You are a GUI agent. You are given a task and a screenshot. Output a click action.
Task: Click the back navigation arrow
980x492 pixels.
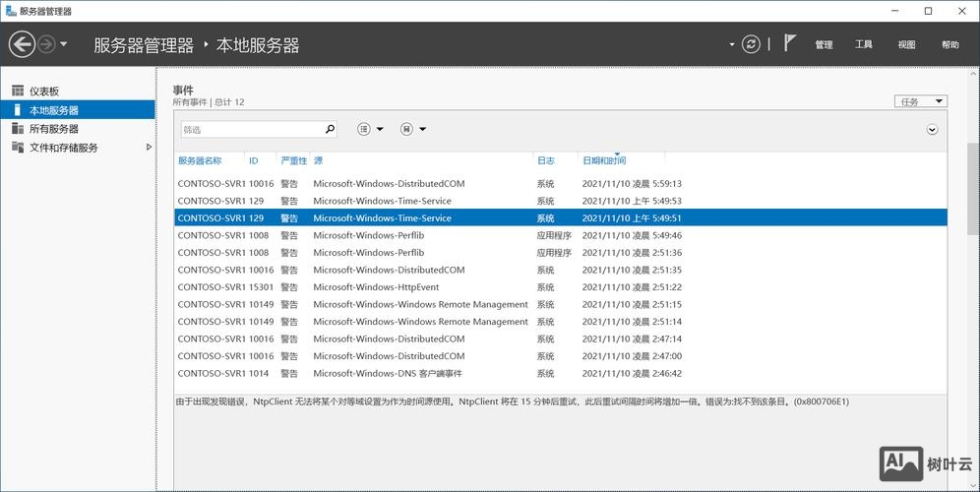[x=22, y=44]
